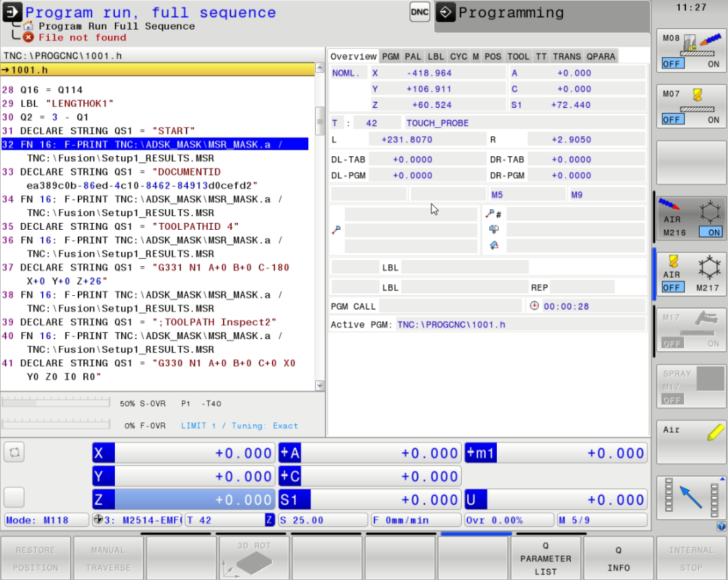Select highlighted line 32 FN 16 F-PRINT
The image size is (728, 580).
pyautogui.click(x=155, y=144)
